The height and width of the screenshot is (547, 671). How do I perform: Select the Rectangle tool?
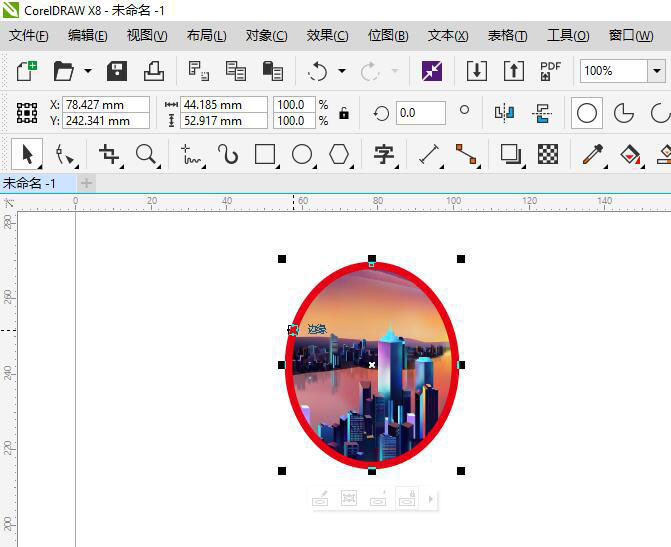[265, 154]
